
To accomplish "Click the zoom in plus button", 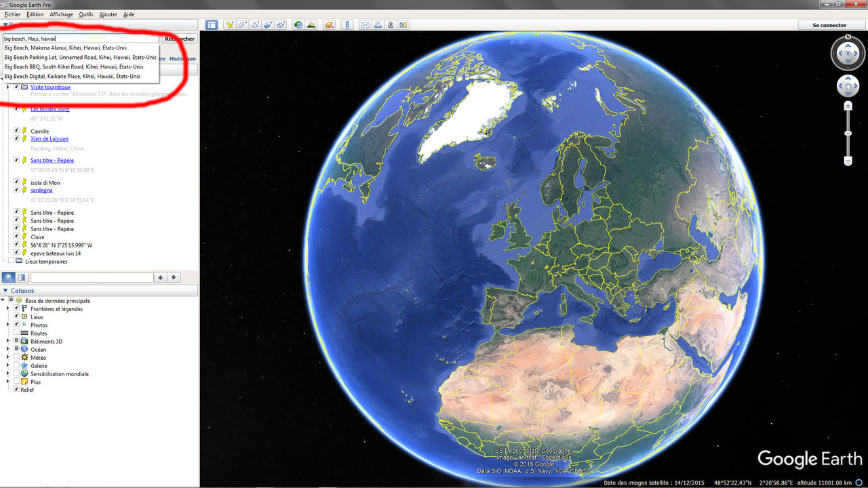I will (848, 106).
